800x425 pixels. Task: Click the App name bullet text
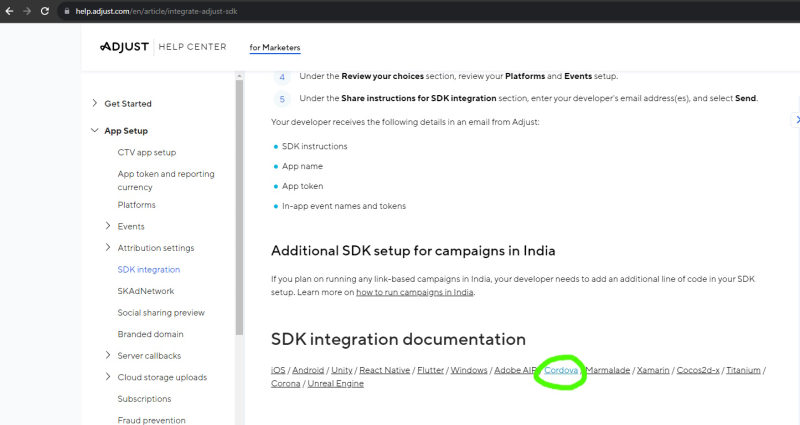click(x=302, y=166)
